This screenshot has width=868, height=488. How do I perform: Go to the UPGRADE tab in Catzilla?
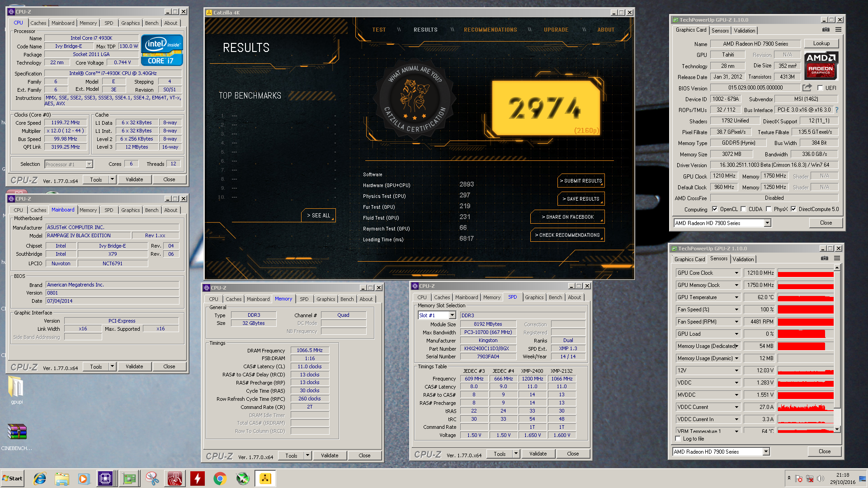click(556, 30)
